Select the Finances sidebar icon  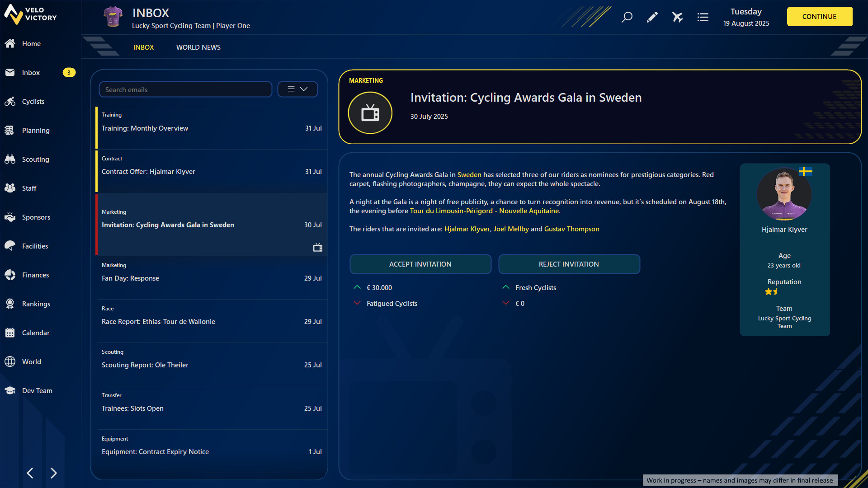point(10,275)
